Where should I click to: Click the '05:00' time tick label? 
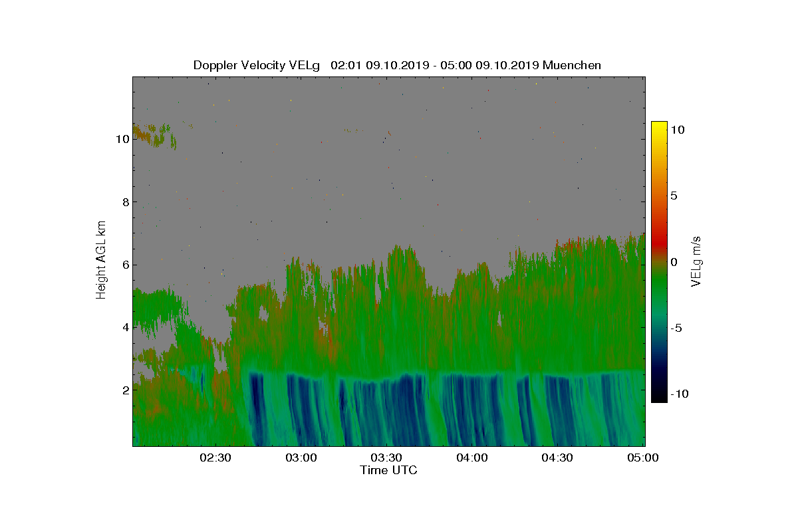(x=643, y=458)
